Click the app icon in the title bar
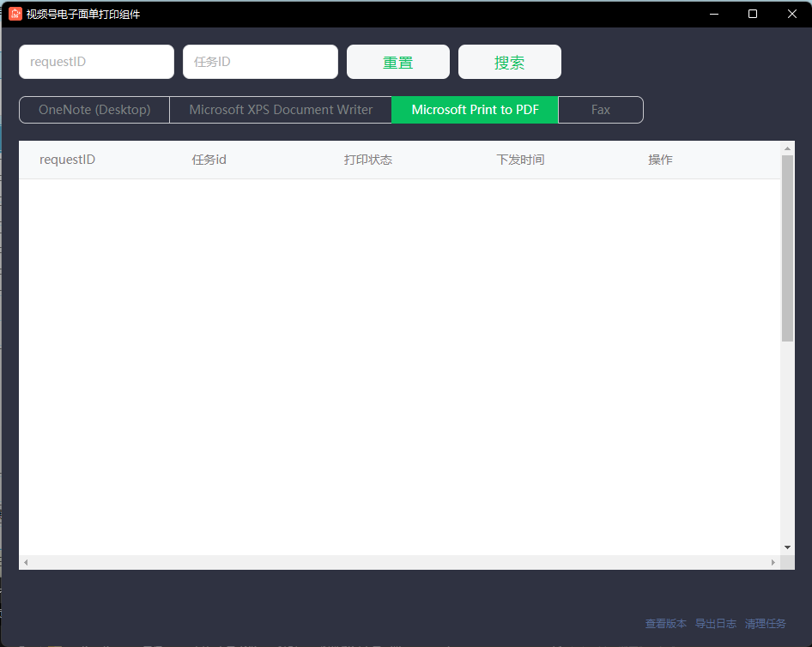Screen dimensions: 812x647 click(15, 14)
